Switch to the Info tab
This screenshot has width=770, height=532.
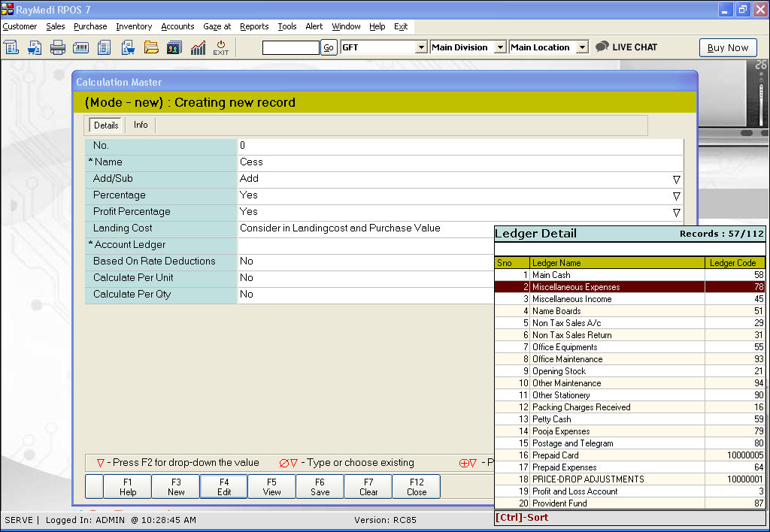tap(141, 125)
